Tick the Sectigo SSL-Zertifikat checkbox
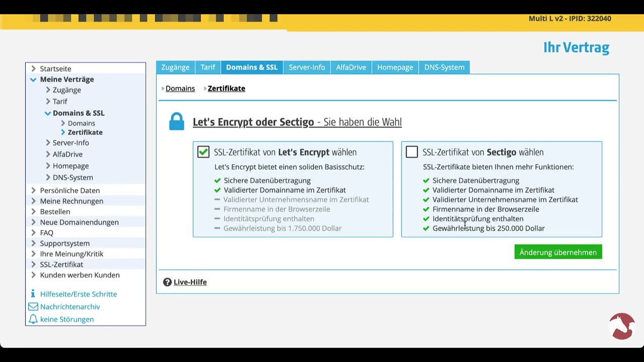 412,152
